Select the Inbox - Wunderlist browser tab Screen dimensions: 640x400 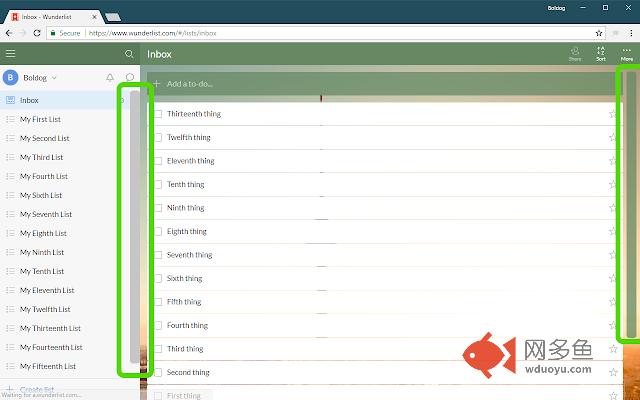click(53, 17)
